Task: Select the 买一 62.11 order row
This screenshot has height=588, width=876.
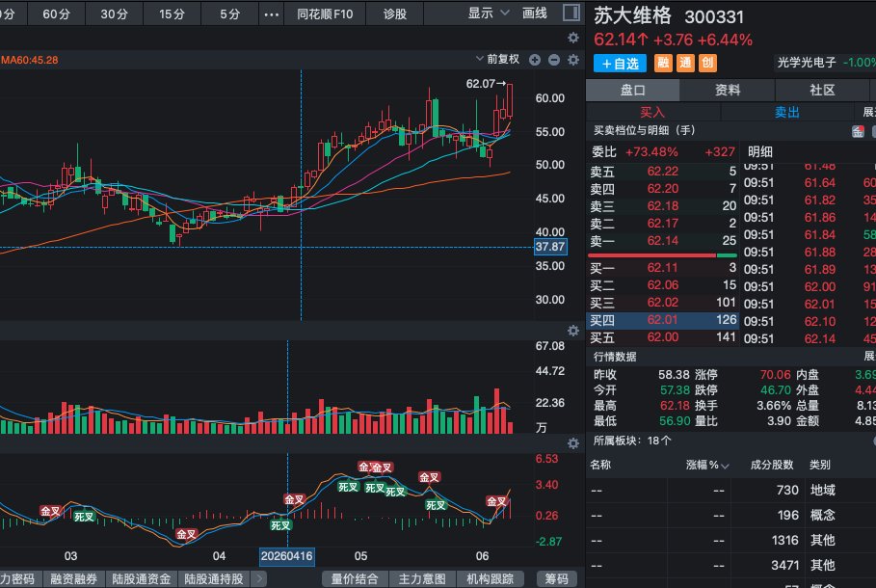Action: [x=663, y=268]
